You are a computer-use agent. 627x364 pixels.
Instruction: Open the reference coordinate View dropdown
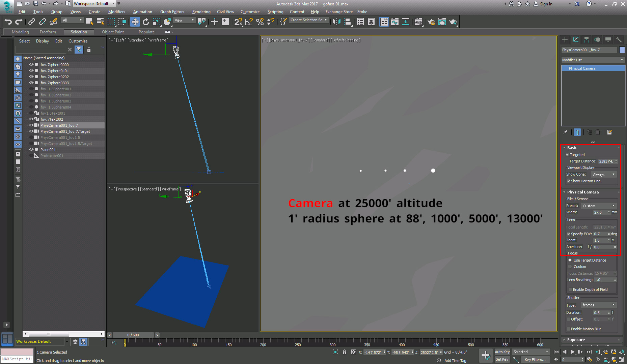pos(184,20)
